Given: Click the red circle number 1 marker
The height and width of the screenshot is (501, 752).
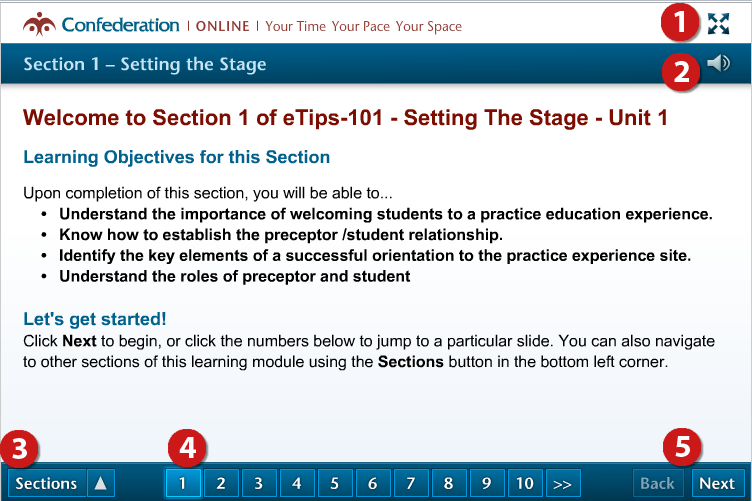Looking at the screenshot, I should (679, 22).
